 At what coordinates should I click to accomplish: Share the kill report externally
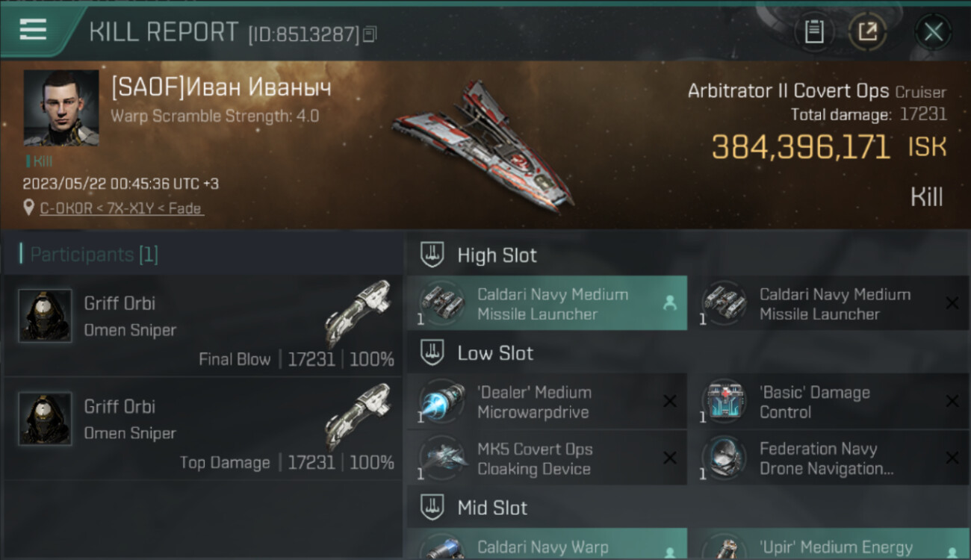tap(867, 32)
